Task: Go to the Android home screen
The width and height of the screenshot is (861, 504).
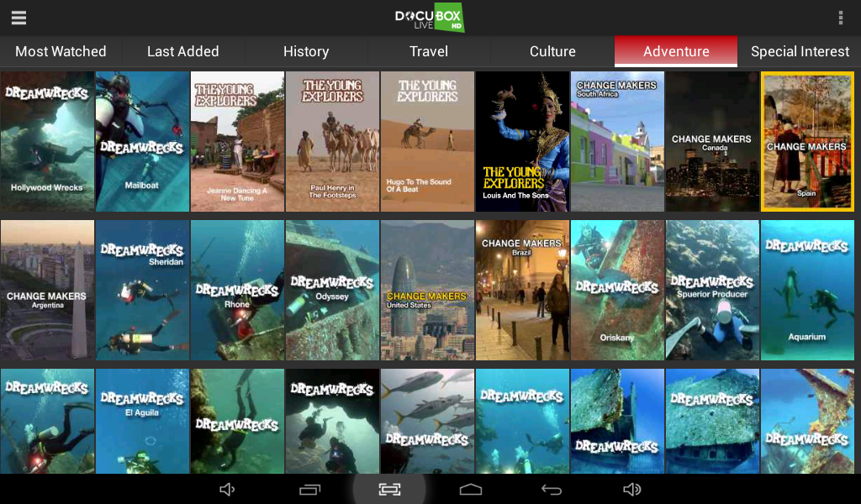Action: tap(471, 489)
